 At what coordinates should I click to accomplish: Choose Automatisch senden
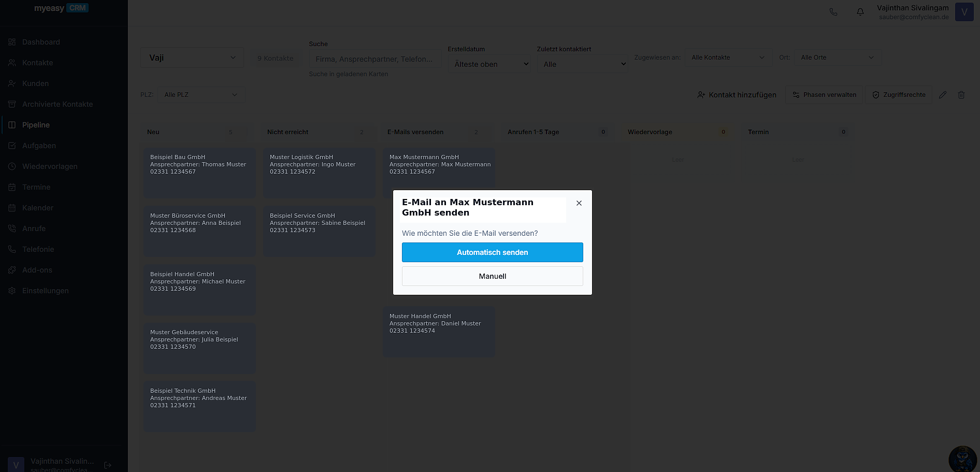(x=493, y=252)
